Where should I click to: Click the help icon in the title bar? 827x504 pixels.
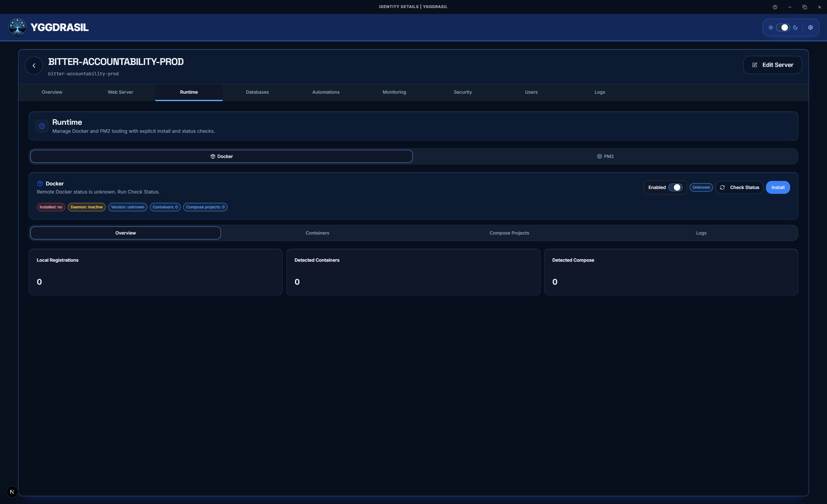[775, 7]
